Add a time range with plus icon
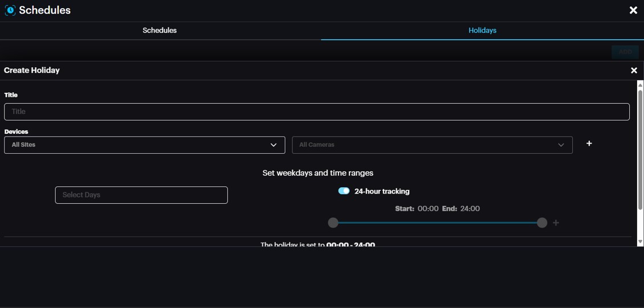 (556, 223)
